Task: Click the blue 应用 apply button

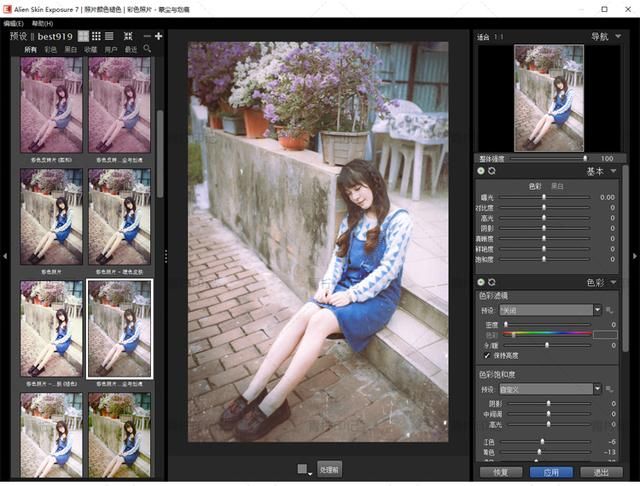Action: pos(551,473)
